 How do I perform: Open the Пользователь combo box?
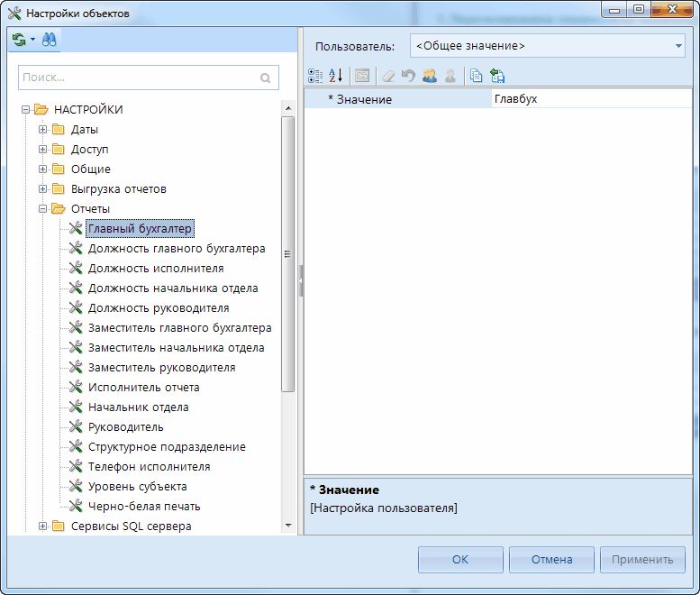coord(548,45)
